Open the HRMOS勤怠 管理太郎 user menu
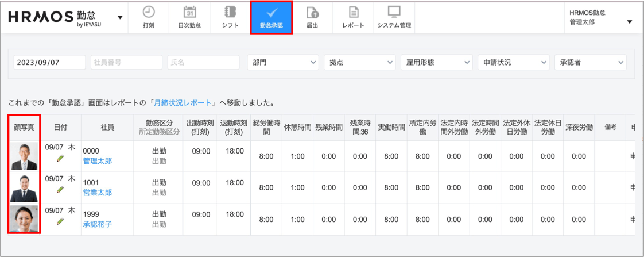Viewport: 644px width, 257px height. pyautogui.click(x=600, y=17)
